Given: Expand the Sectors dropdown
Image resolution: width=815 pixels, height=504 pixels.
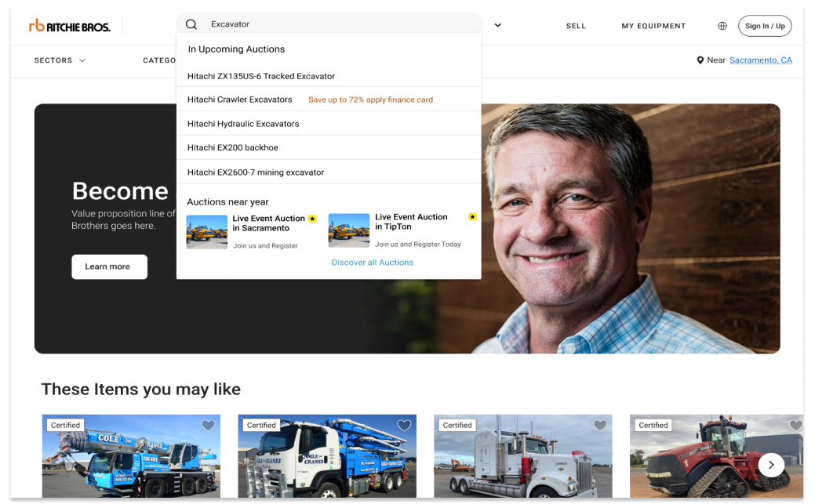Looking at the screenshot, I should click(x=60, y=60).
